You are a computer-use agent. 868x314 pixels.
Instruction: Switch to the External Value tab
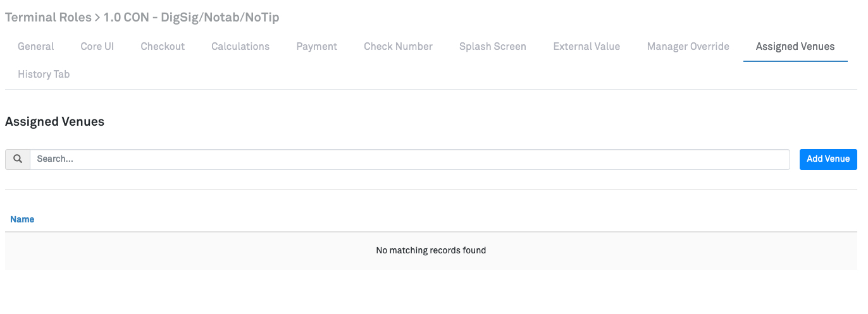coord(586,46)
